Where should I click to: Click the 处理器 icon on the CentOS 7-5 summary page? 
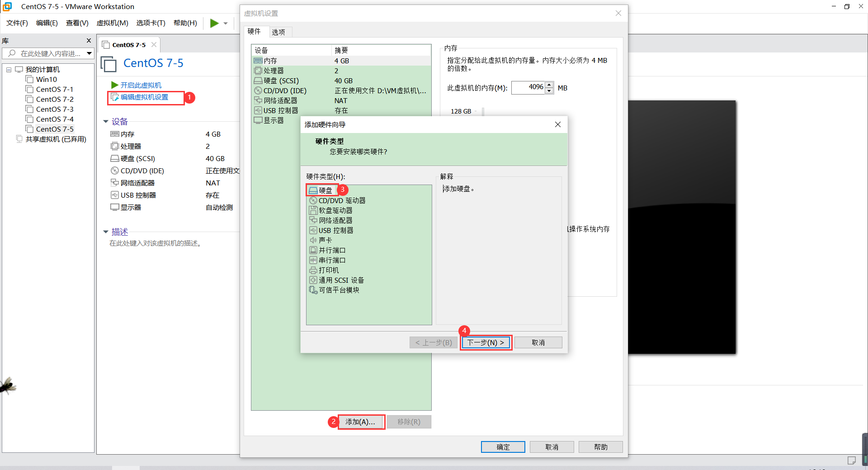115,147
